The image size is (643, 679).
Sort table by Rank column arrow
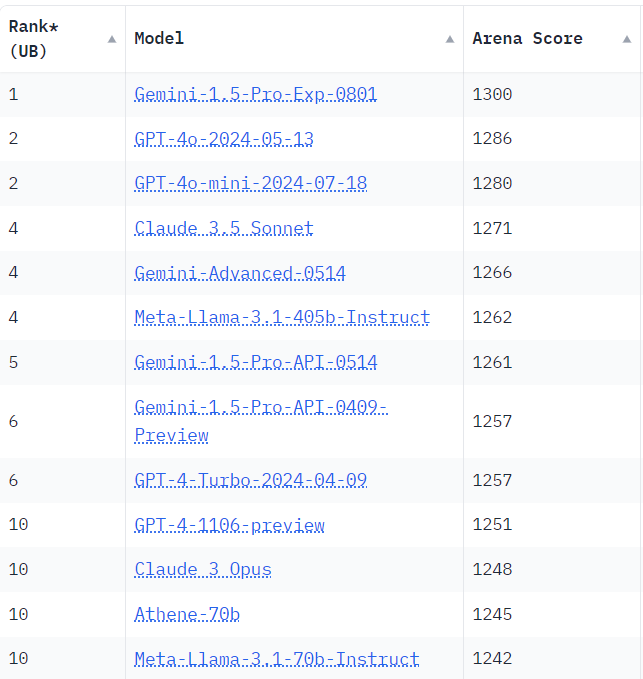pos(112,39)
